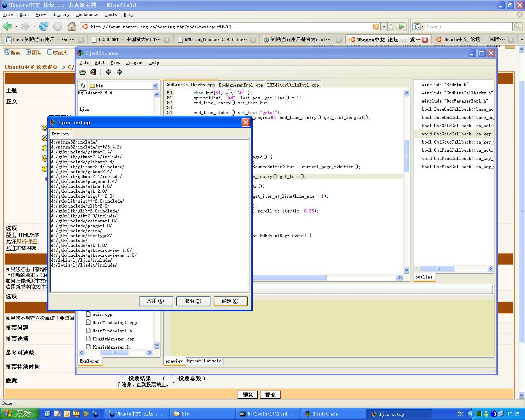Toggle the 投票结果 checkbox
Image resolution: width=525 pixels, height=420 pixels.
click(x=122, y=377)
